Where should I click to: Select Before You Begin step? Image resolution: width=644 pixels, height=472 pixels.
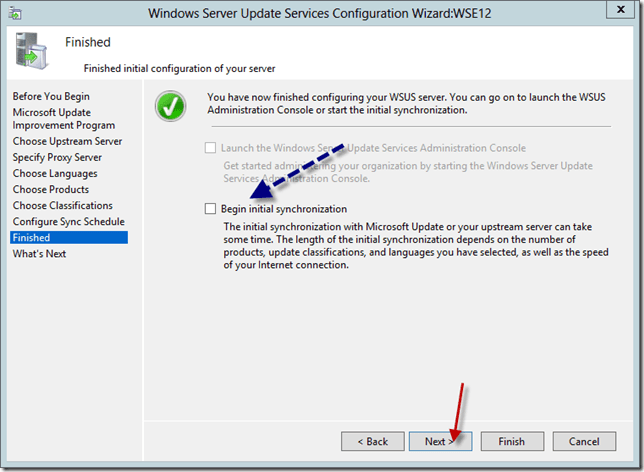[51, 97]
